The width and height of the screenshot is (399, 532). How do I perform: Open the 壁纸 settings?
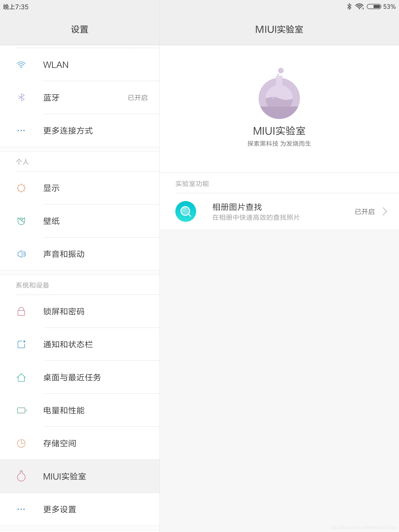(80, 221)
